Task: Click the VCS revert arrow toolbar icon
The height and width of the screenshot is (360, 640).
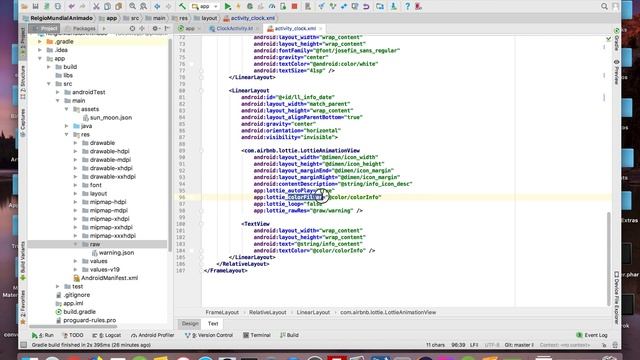Action: 366,7
